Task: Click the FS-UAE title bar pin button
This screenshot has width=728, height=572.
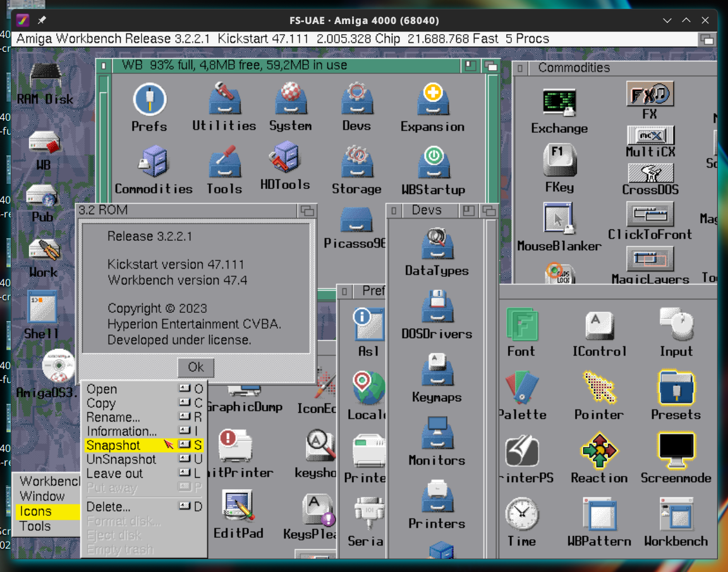Action: click(42, 20)
